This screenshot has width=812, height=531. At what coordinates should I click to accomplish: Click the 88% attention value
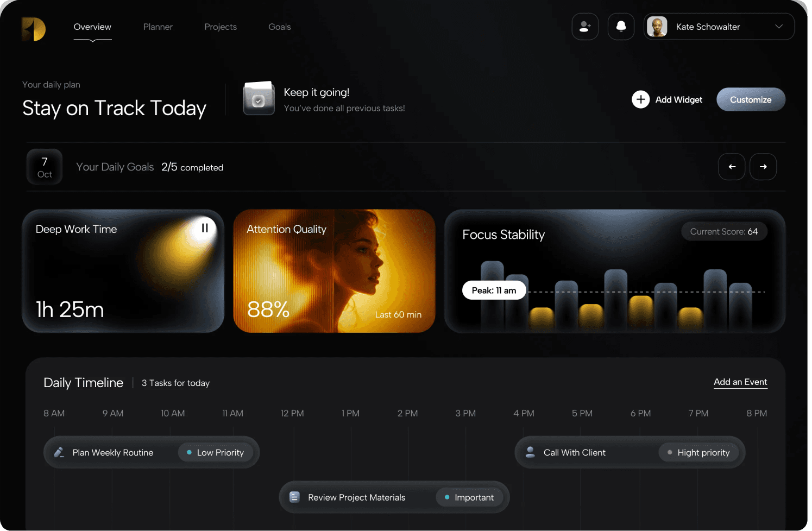point(268,309)
